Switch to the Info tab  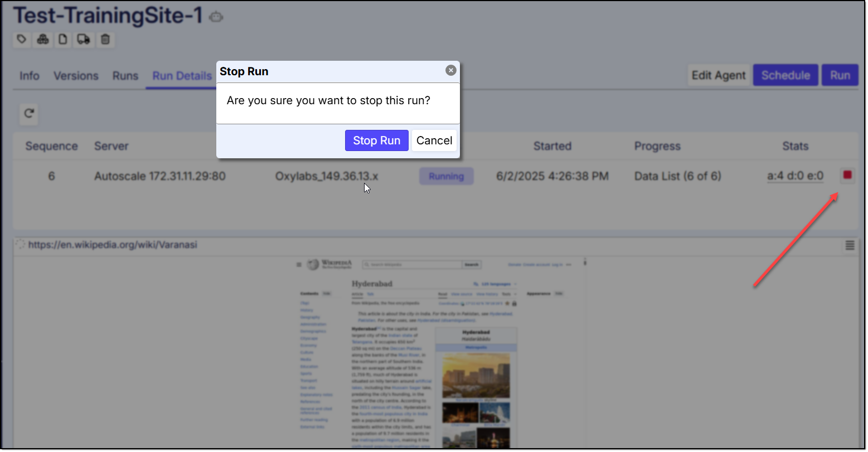[30, 76]
